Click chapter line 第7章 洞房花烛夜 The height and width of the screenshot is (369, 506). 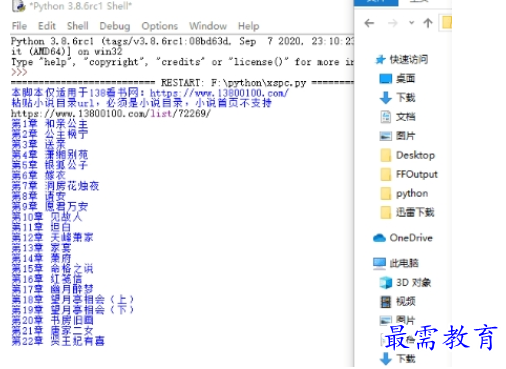[55, 186]
